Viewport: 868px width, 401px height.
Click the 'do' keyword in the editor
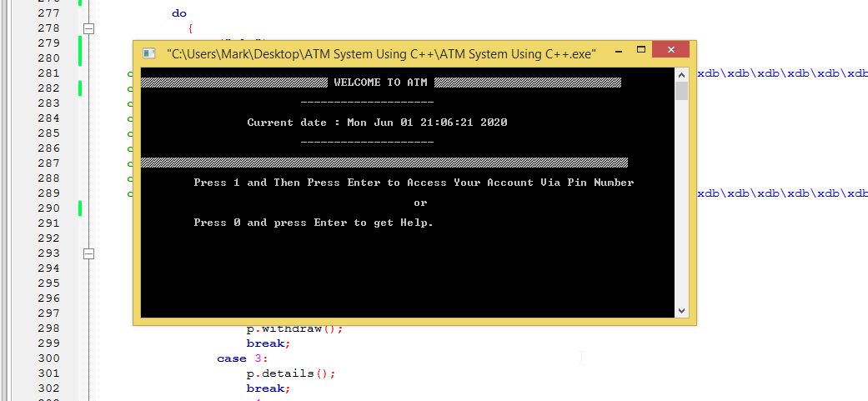pyautogui.click(x=179, y=13)
